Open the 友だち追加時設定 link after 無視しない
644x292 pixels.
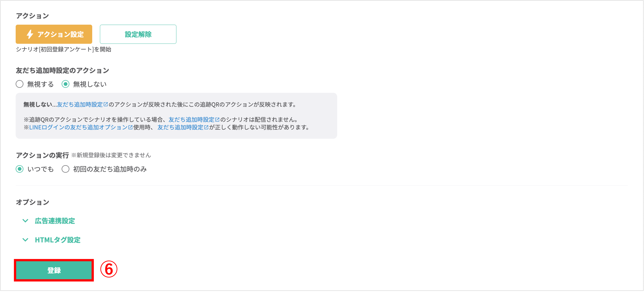pyautogui.click(x=80, y=105)
